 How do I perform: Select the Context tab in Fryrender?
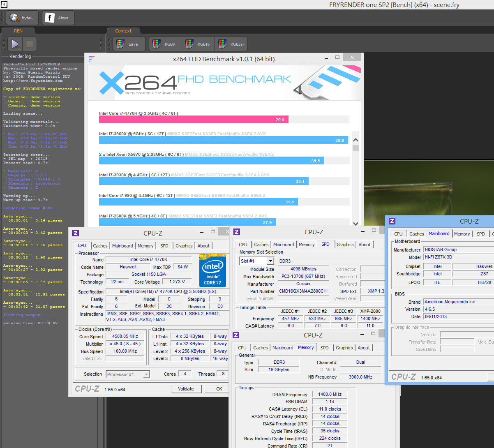(x=123, y=31)
